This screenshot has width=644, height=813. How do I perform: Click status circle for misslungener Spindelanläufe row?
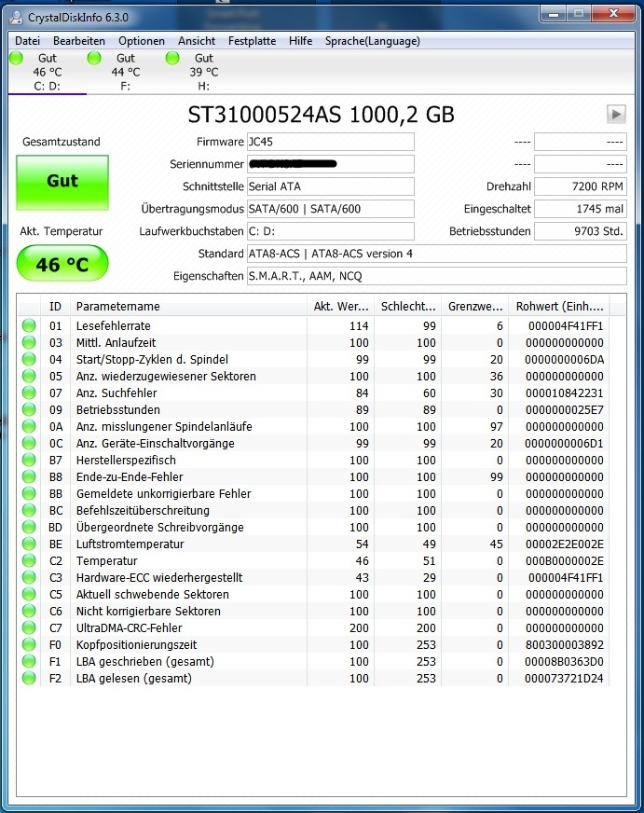(29, 426)
